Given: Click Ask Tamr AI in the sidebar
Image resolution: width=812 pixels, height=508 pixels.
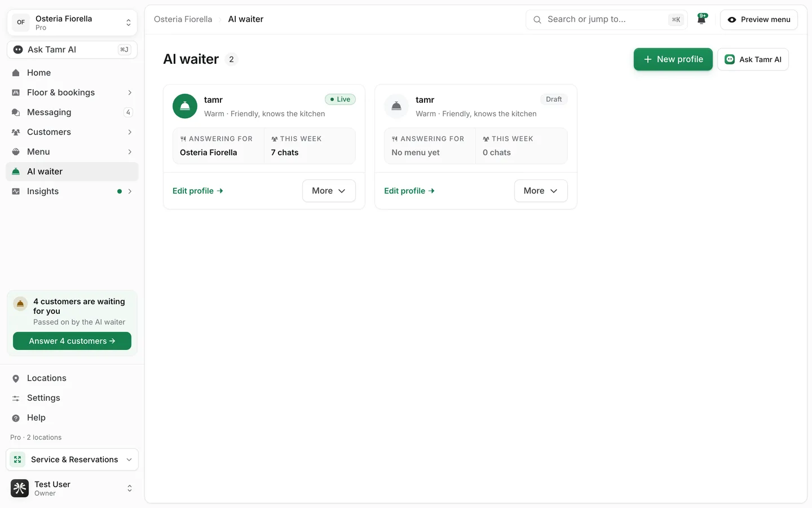Looking at the screenshot, I should pos(72,50).
